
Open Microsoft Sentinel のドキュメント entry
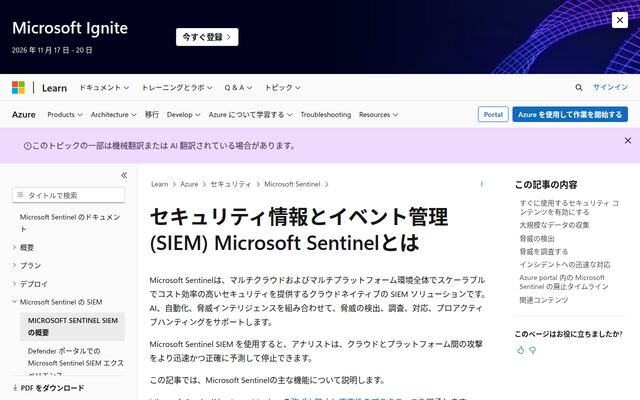pyautogui.click(x=70, y=222)
